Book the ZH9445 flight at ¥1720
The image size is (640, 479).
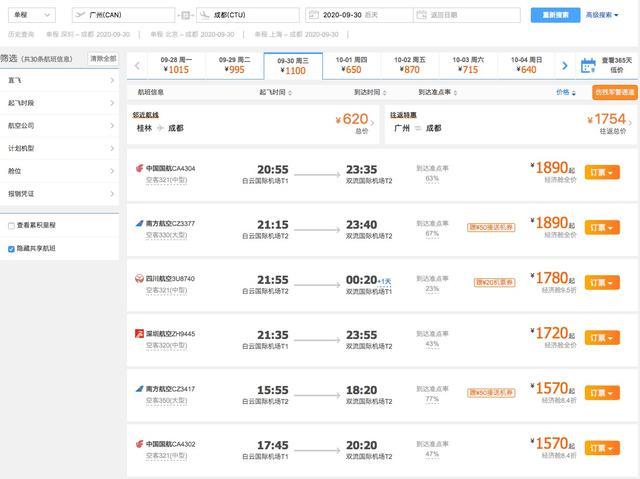click(x=602, y=337)
